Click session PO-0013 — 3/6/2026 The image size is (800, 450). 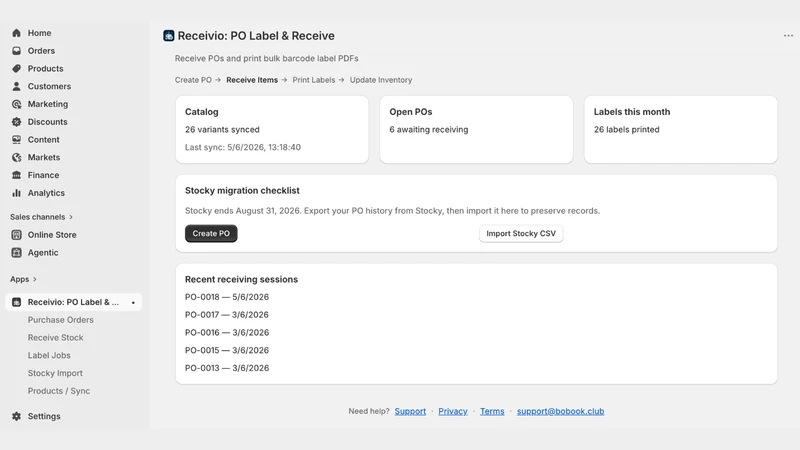[x=227, y=368]
